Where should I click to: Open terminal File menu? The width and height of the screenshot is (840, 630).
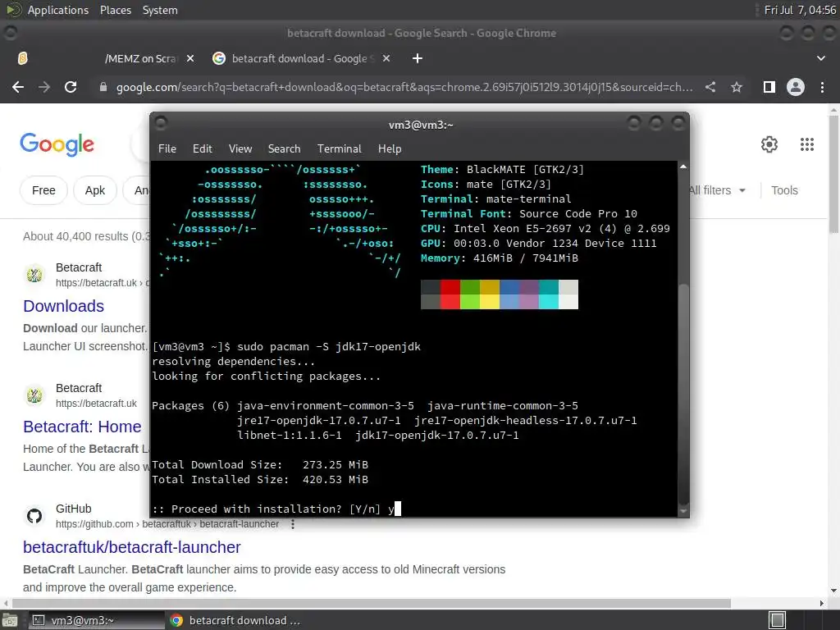coord(167,148)
